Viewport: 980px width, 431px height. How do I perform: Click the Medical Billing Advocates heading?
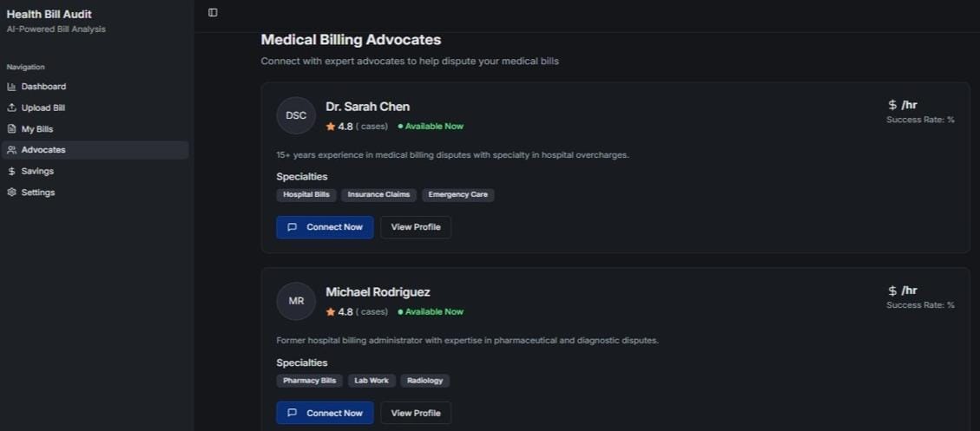tap(351, 40)
